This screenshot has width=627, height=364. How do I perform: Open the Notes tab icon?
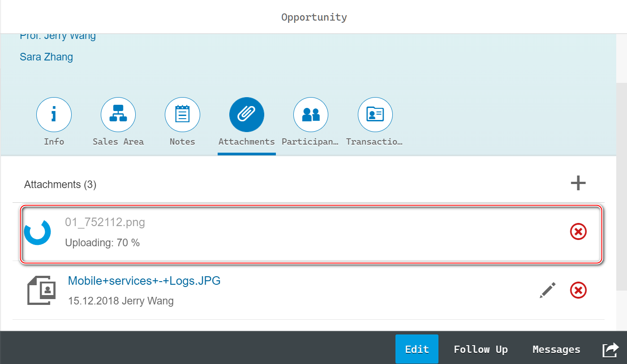pos(182,115)
